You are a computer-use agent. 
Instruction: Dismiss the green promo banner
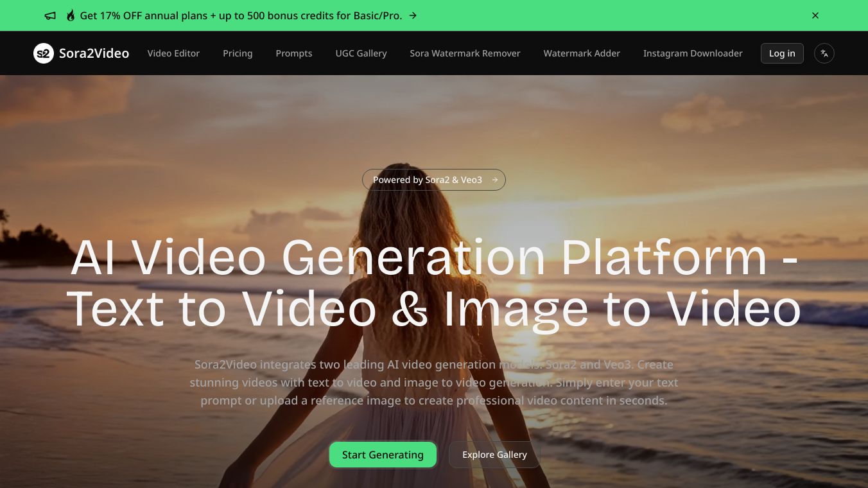click(x=815, y=15)
